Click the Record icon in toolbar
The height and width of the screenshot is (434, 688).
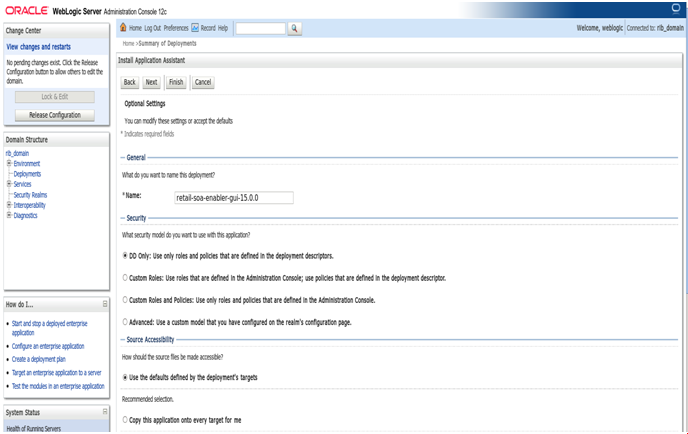point(195,28)
